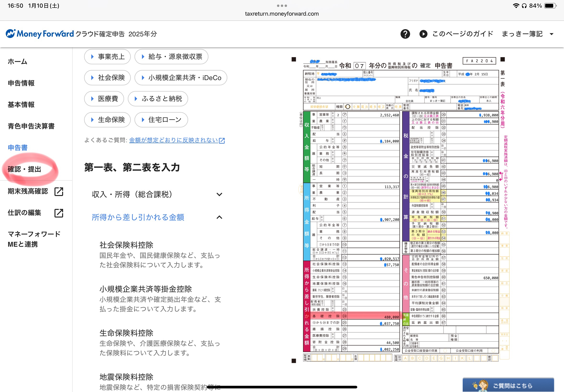
Task: Click the Money Forward logo
Action: [40, 34]
